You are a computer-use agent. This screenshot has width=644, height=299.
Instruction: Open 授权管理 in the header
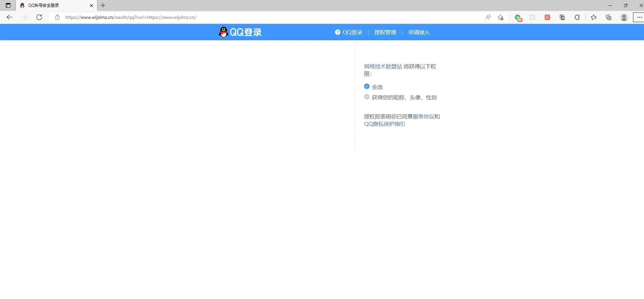pyautogui.click(x=385, y=32)
